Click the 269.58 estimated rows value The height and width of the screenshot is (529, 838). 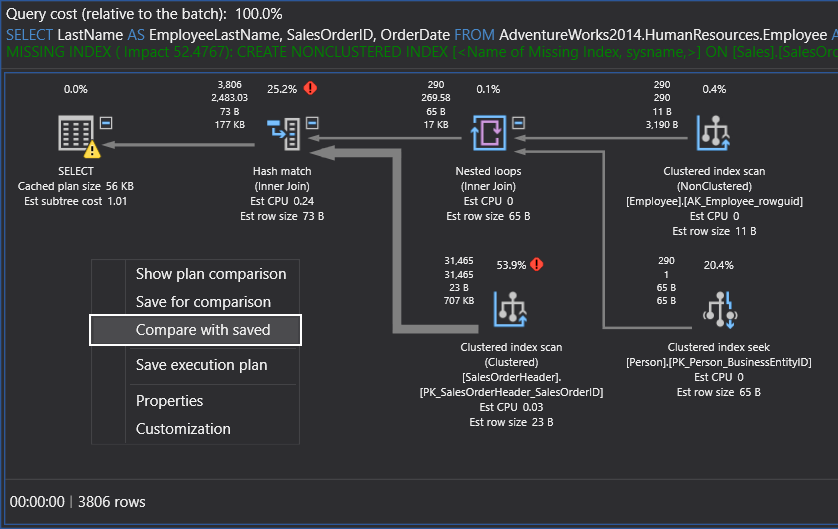point(436,98)
